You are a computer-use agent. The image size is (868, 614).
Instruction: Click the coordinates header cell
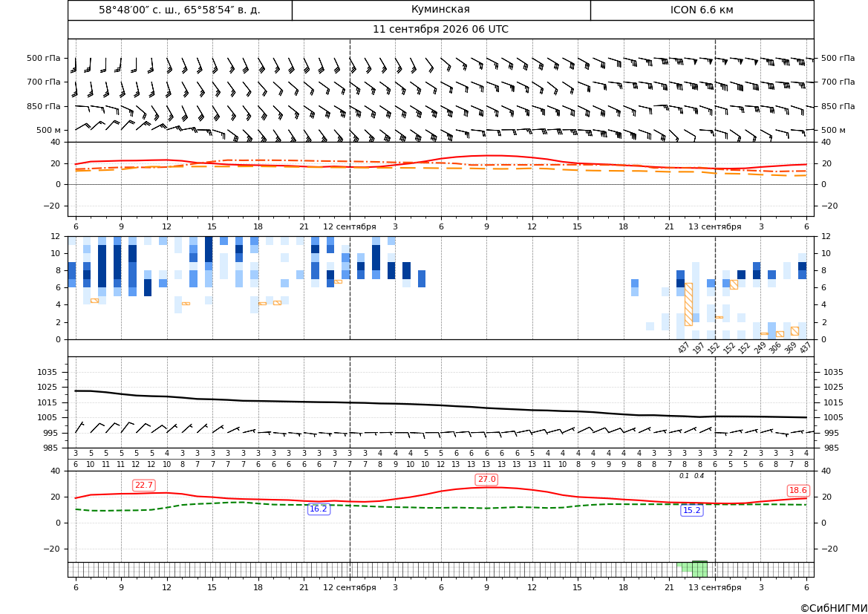(x=180, y=10)
